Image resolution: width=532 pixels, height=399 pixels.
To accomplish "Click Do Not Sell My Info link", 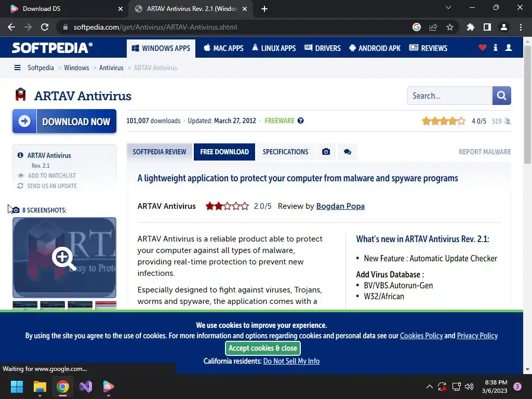I will [291, 361].
